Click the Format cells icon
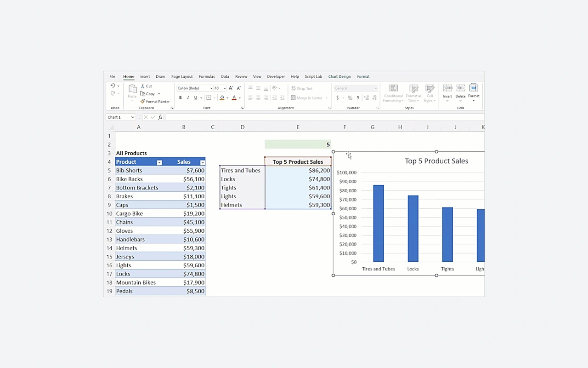Screen dimensions: 588x368 pyautogui.click(x=474, y=88)
